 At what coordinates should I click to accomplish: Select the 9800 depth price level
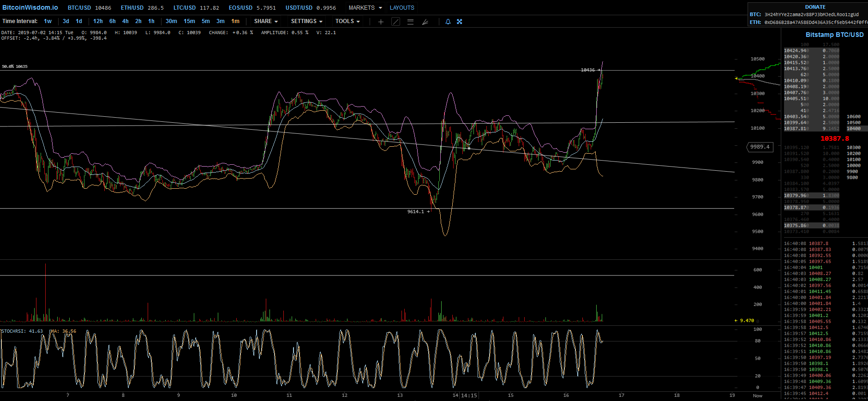(x=852, y=178)
